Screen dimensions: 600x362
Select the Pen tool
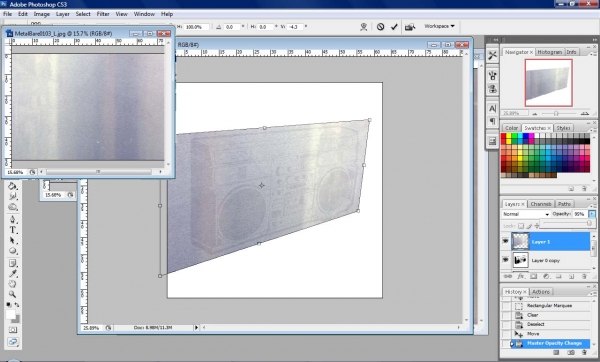pos(12,219)
